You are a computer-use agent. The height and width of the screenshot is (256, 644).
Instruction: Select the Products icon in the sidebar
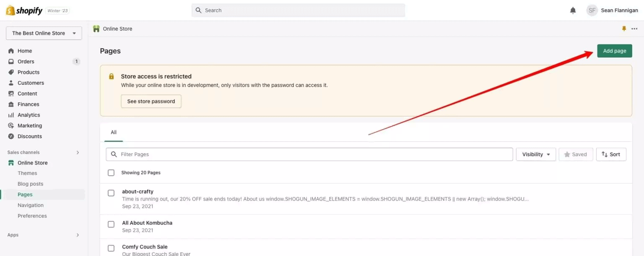tap(11, 72)
